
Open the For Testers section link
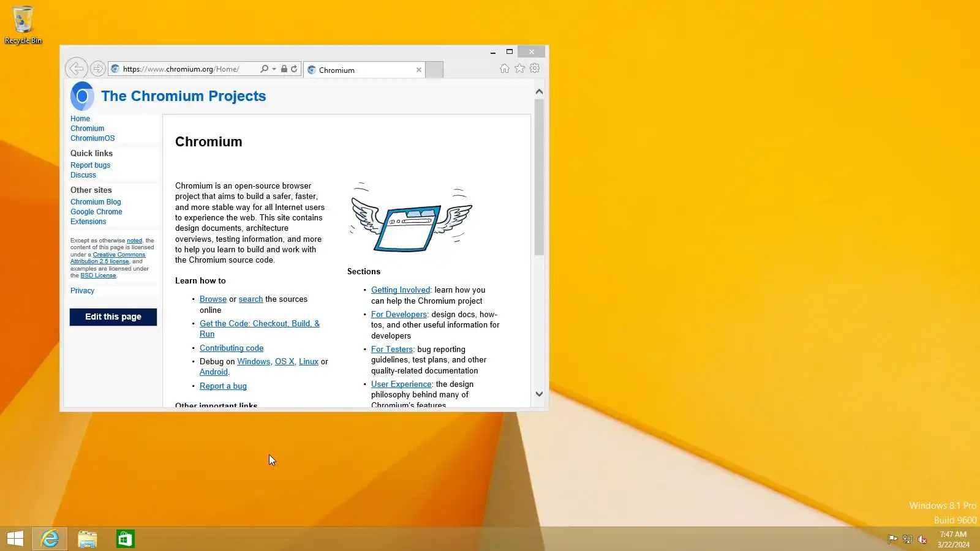(x=392, y=350)
